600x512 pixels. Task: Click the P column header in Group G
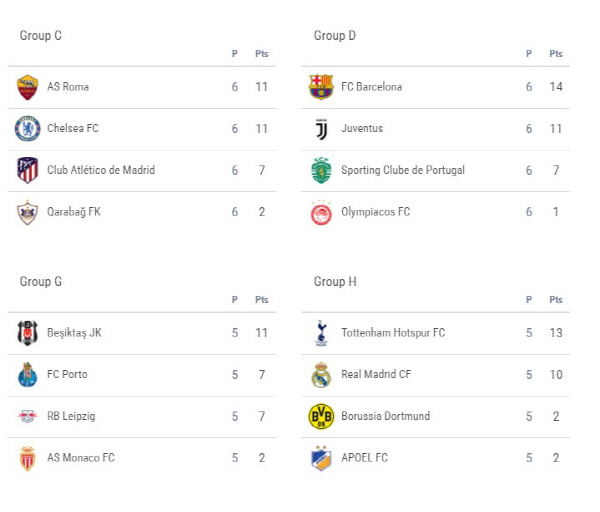click(235, 300)
